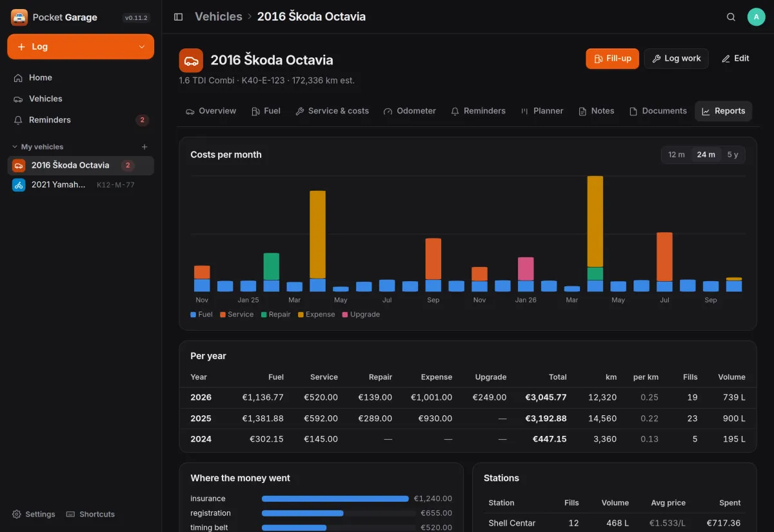Set chart range to 5 y

point(733,155)
